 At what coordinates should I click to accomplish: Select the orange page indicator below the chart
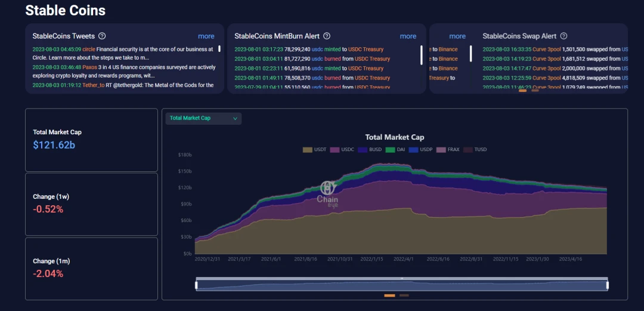[x=389, y=295]
